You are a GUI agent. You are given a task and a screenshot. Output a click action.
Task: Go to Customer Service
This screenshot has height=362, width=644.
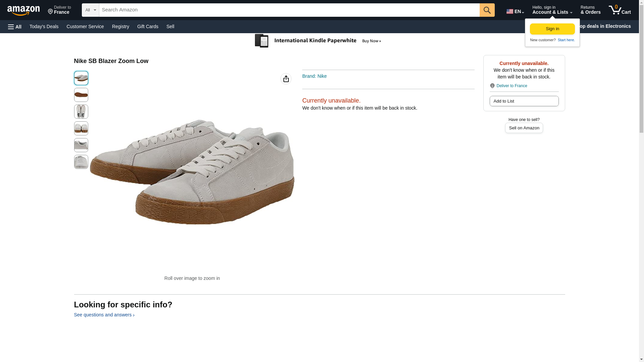[85, 26]
